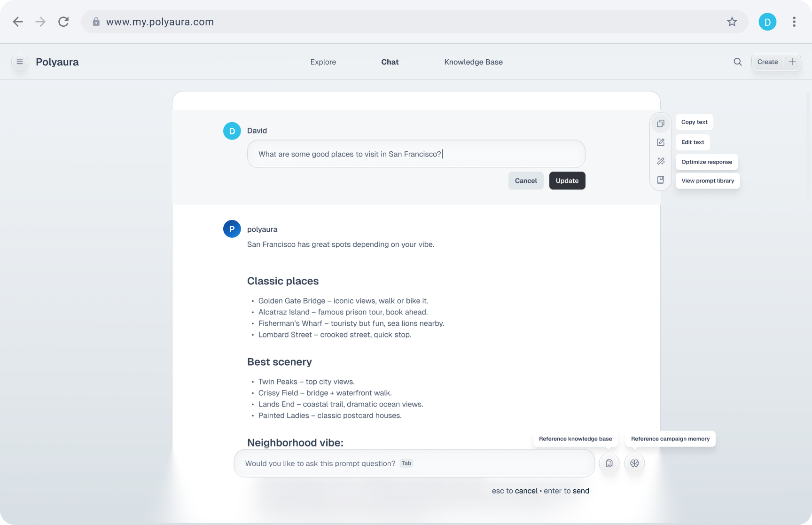Viewport: 812px width, 525px height.
Task: Focus the edited message text field
Action: [416, 154]
